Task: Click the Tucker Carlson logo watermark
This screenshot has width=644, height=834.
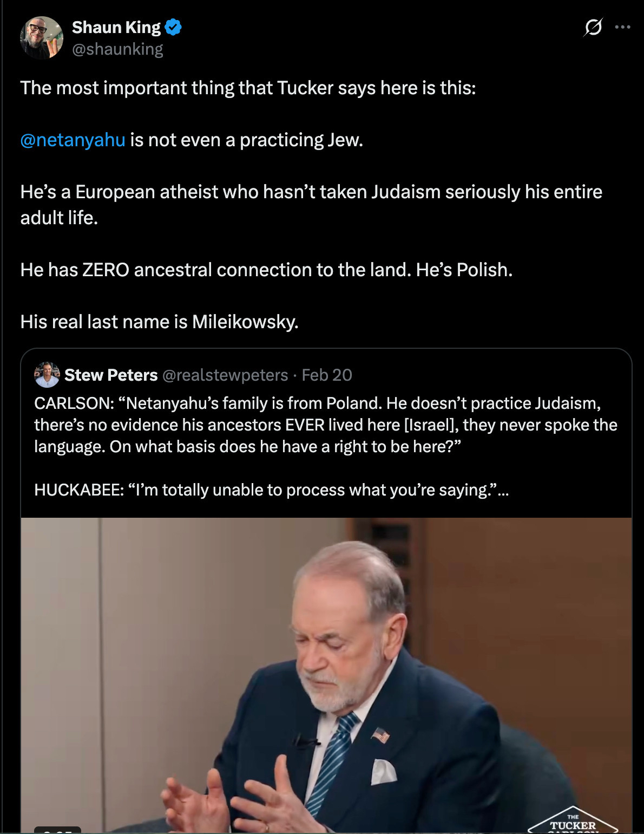Action: [573, 822]
